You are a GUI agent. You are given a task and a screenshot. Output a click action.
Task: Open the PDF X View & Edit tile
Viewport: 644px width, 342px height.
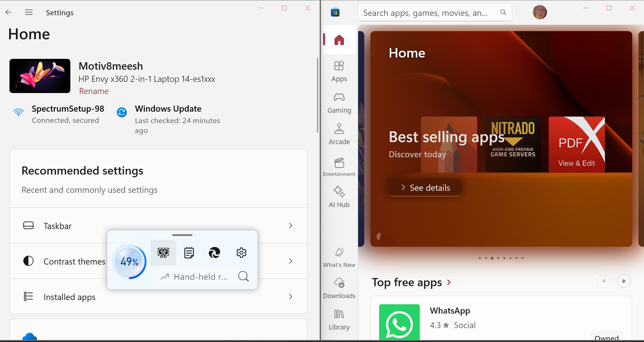click(x=577, y=144)
